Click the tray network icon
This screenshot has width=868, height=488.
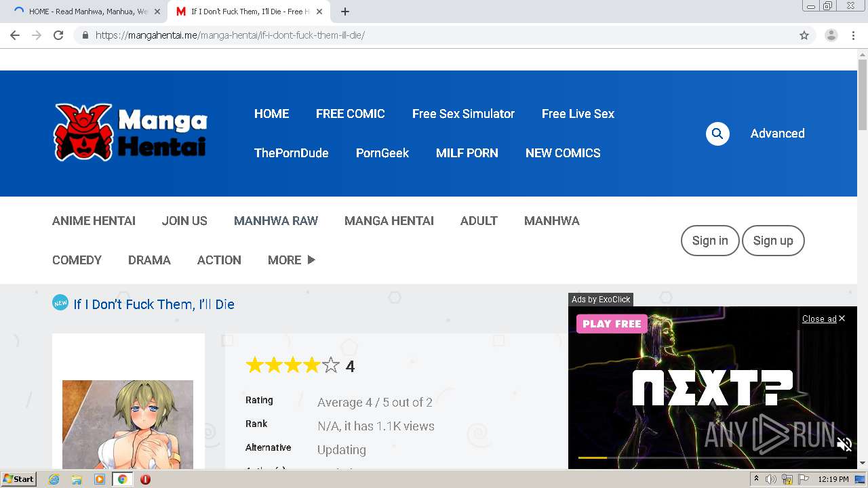tap(787, 479)
